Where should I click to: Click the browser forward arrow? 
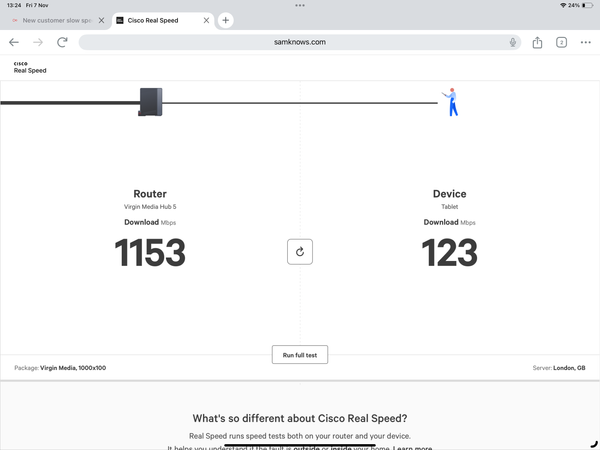click(x=38, y=42)
